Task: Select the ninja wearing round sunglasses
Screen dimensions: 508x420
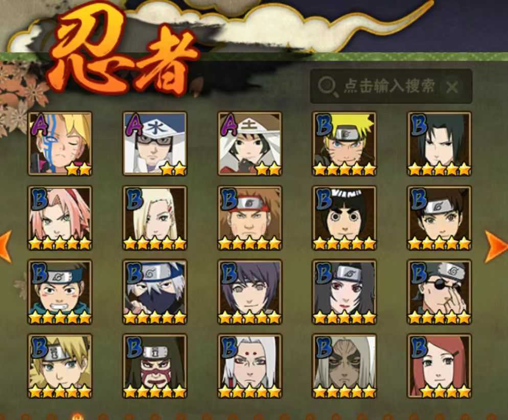Action: tap(440, 292)
